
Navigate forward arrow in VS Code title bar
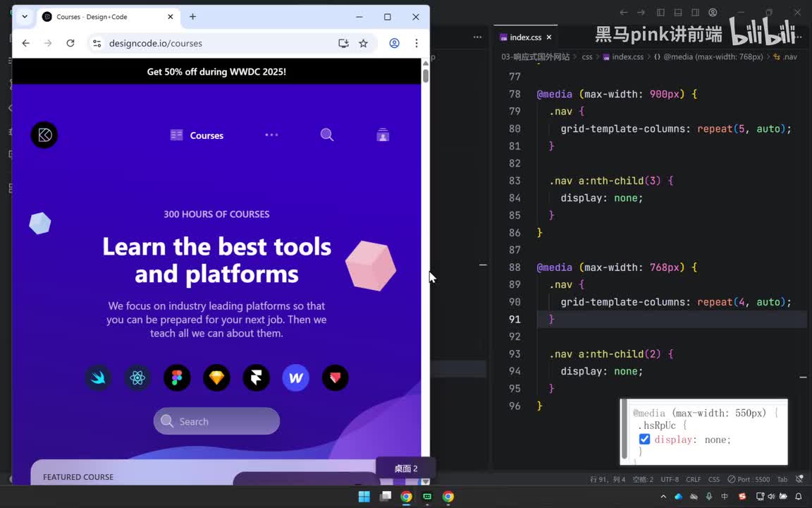[641, 12]
